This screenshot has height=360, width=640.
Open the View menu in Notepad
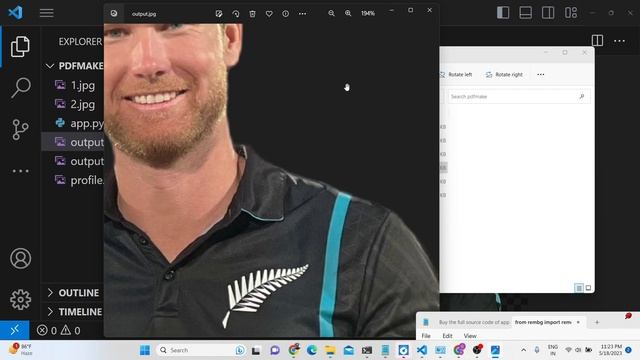tap(470, 336)
